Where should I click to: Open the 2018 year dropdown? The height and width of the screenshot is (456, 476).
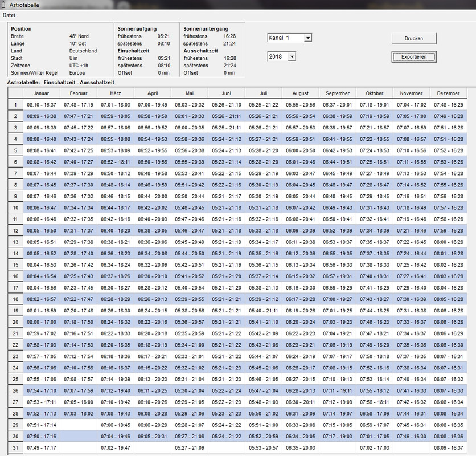click(292, 56)
